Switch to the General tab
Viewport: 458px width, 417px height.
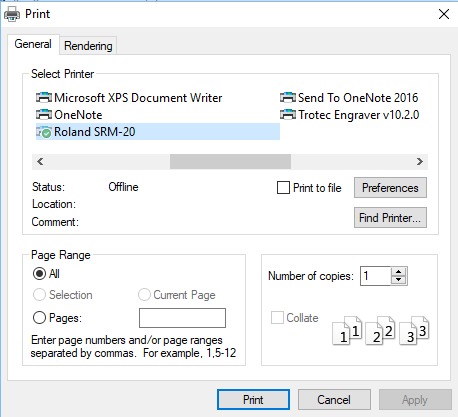(33, 44)
